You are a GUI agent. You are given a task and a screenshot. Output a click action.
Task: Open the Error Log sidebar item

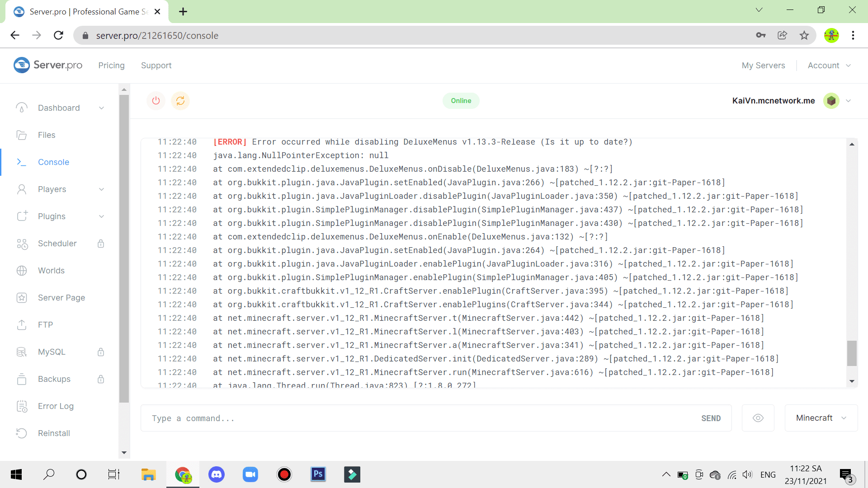point(55,406)
